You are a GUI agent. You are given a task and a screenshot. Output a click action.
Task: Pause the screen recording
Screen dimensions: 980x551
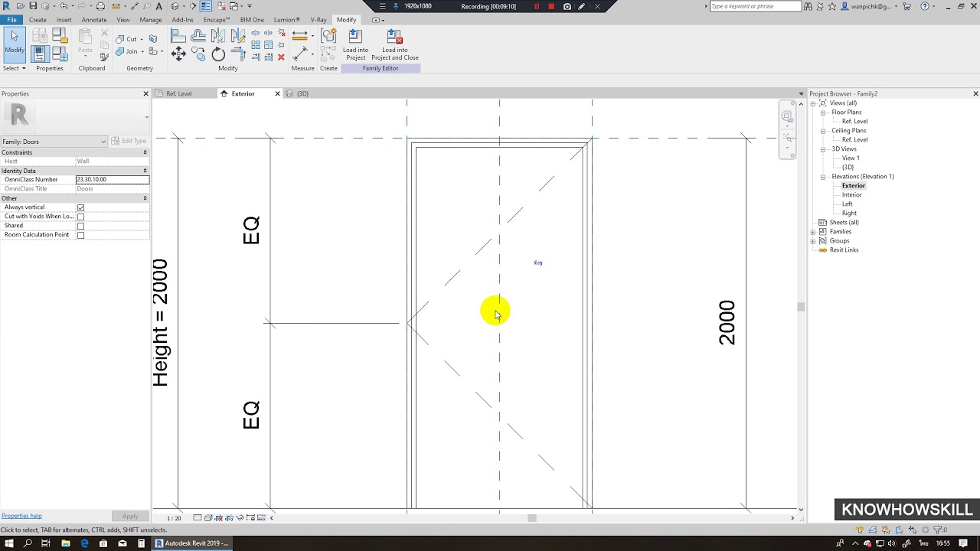537,6
